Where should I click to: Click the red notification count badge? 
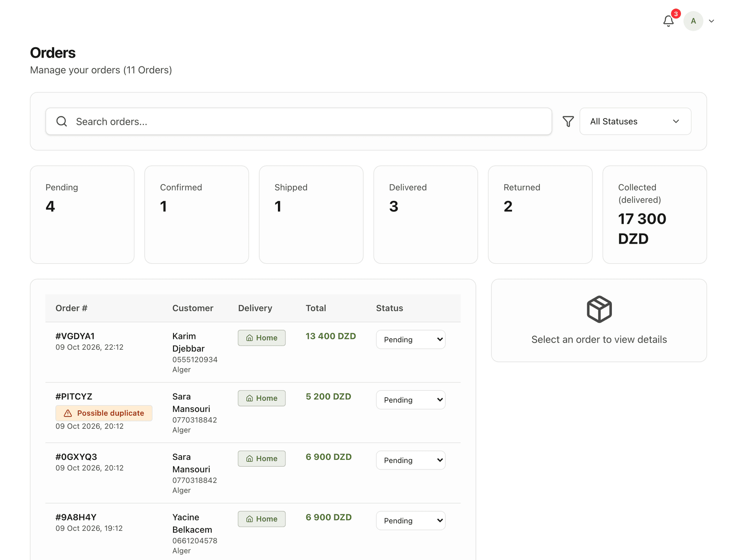pos(676,14)
